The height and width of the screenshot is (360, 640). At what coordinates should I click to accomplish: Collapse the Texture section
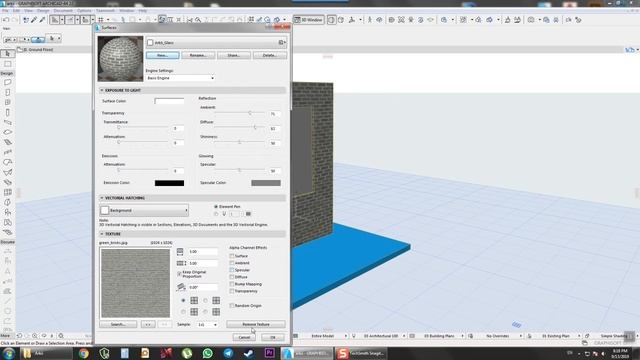pyautogui.click(x=102, y=234)
